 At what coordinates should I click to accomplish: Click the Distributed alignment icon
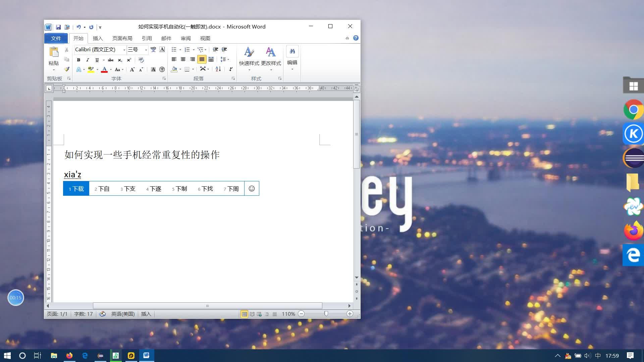click(211, 59)
